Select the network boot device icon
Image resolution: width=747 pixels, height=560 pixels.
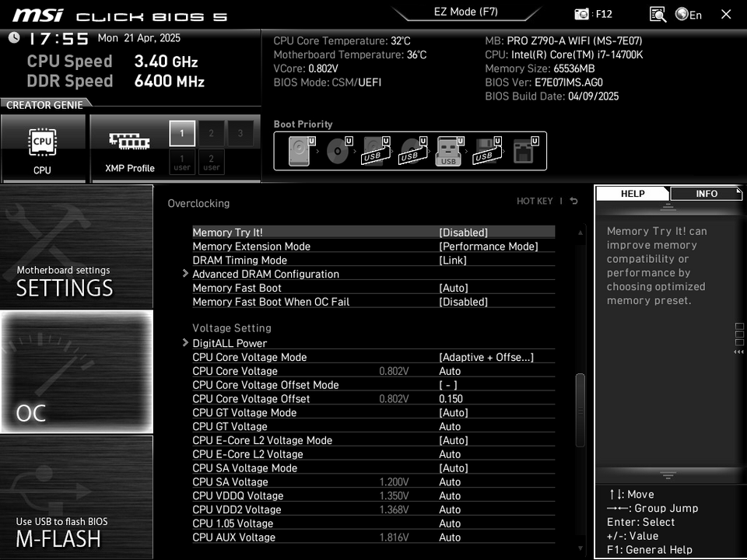click(x=525, y=151)
